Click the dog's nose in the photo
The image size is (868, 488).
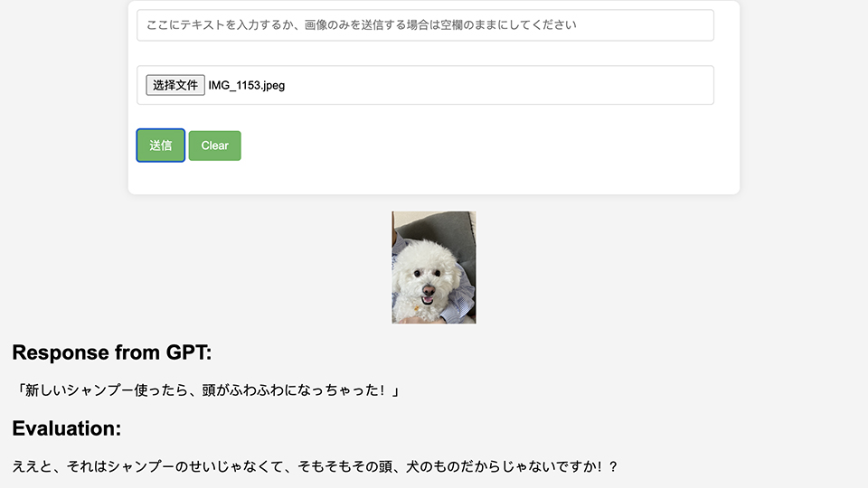coord(428,290)
